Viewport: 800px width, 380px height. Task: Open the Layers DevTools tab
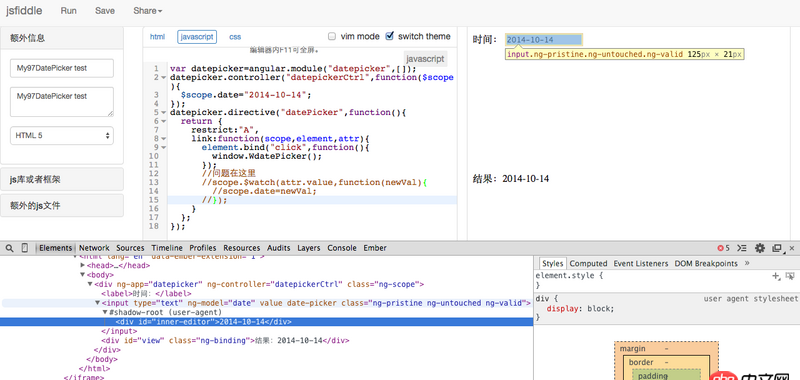pos(309,248)
